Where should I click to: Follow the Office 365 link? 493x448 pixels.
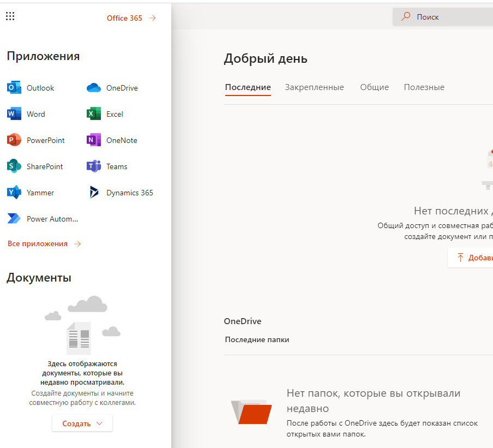(x=124, y=18)
